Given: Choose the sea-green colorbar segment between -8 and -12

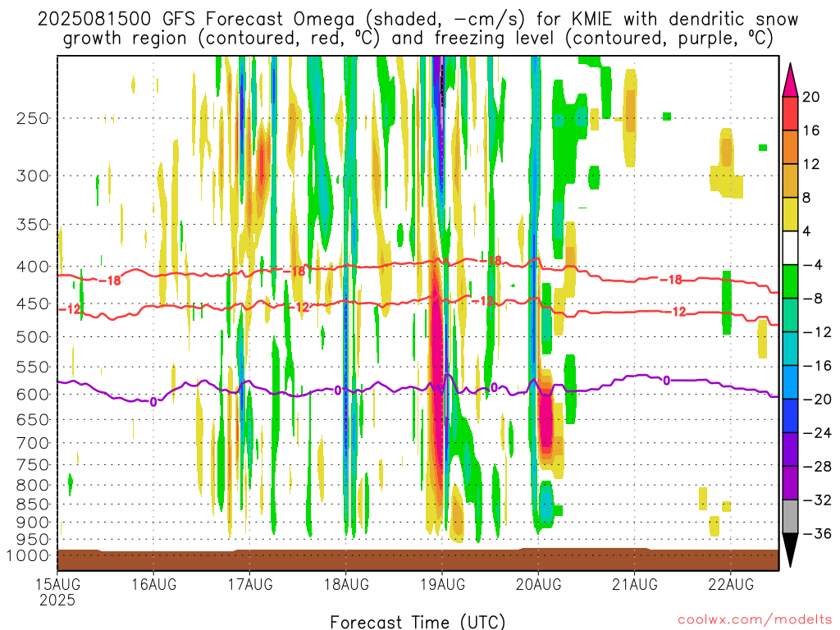Looking at the screenshot, I should point(790,316).
